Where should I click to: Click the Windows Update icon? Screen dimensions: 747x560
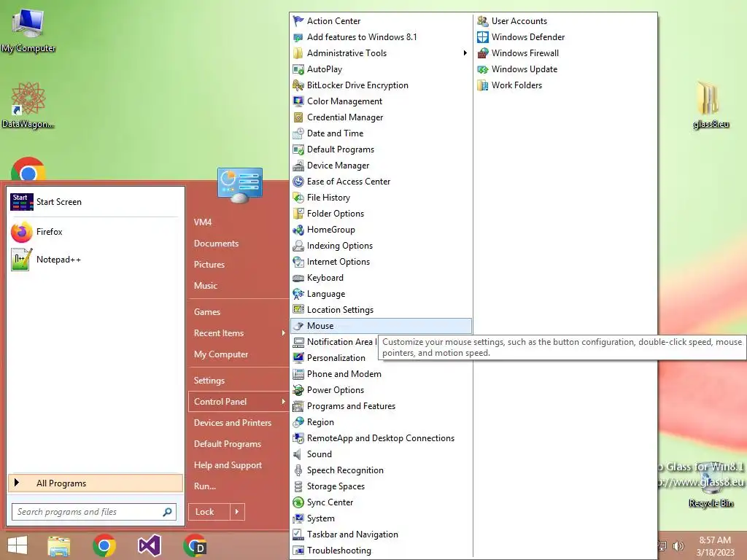[x=483, y=69]
